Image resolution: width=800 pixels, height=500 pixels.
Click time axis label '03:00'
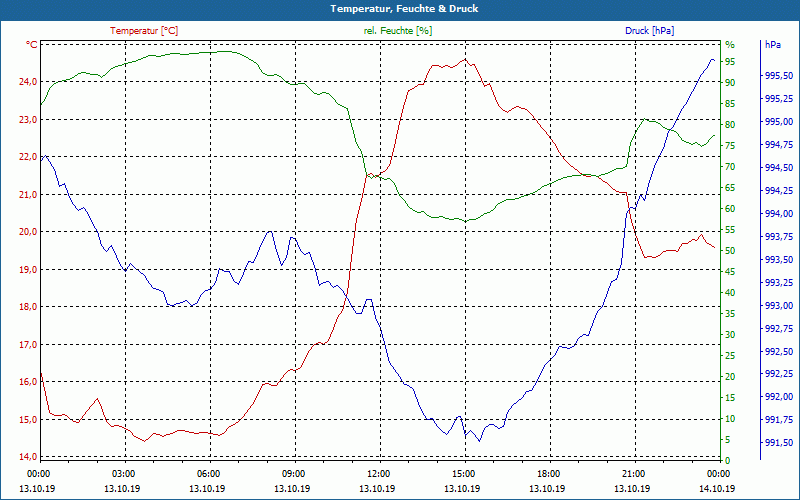(123, 473)
